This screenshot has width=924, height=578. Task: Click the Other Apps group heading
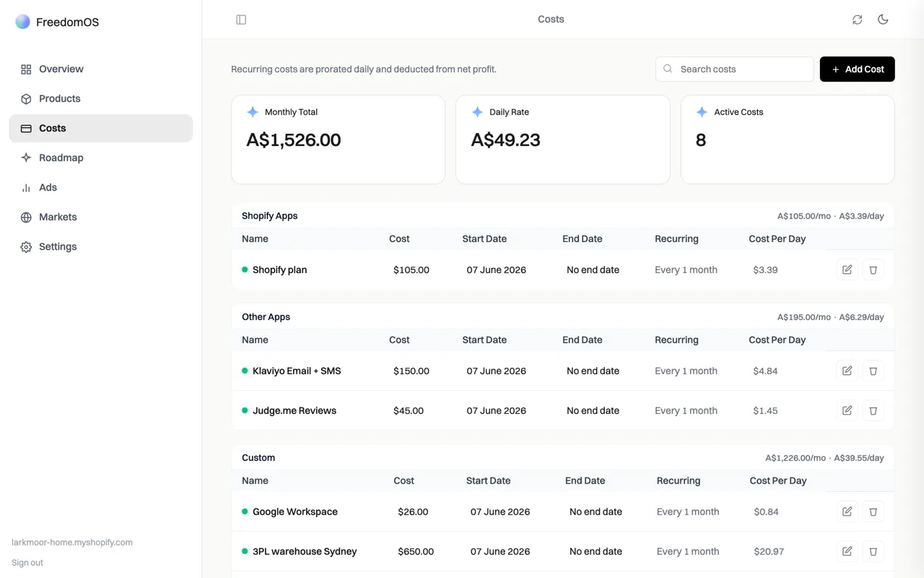[x=266, y=317]
